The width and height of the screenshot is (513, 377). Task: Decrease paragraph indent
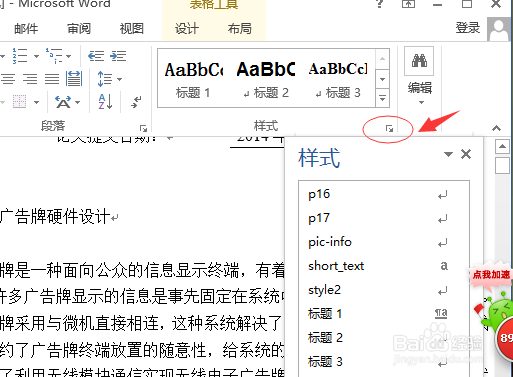[96, 56]
